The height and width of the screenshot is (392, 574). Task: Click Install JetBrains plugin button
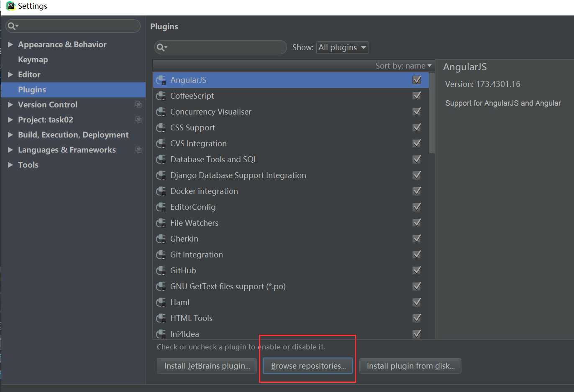point(207,366)
